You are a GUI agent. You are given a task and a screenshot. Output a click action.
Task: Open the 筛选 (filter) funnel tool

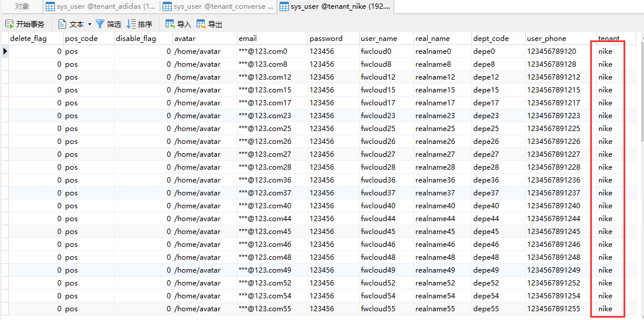pos(100,24)
